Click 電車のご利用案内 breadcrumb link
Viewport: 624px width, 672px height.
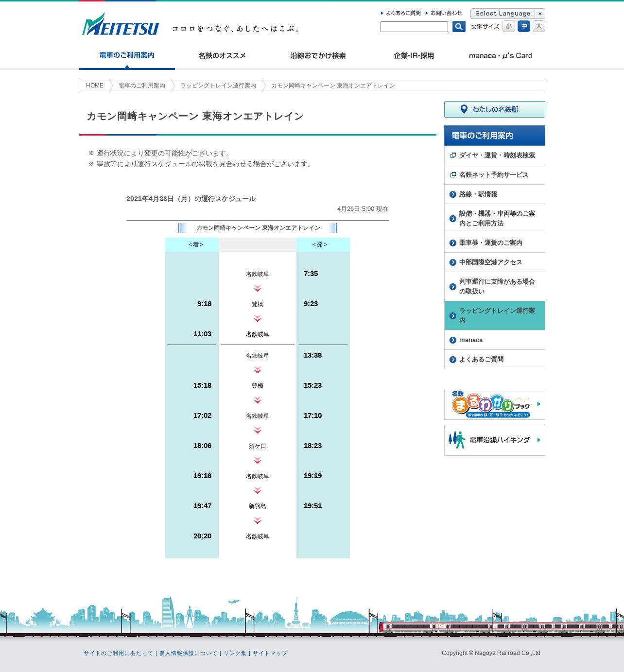[142, 86]
